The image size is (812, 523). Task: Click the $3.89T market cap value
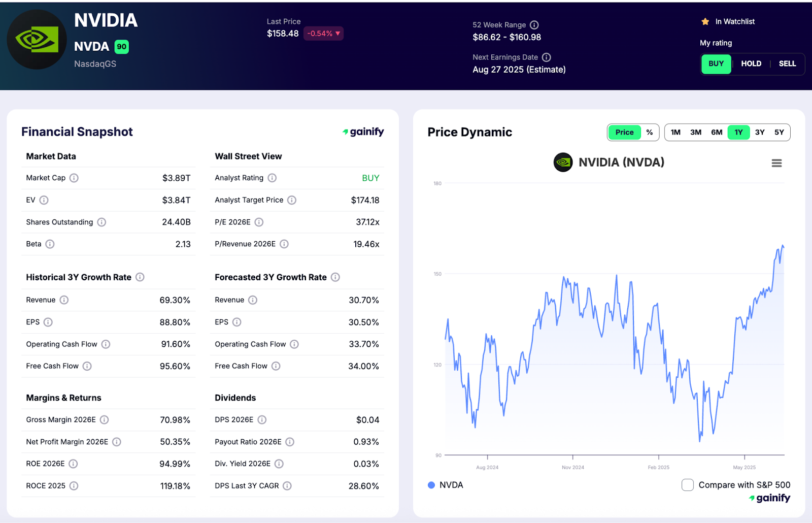176,178
